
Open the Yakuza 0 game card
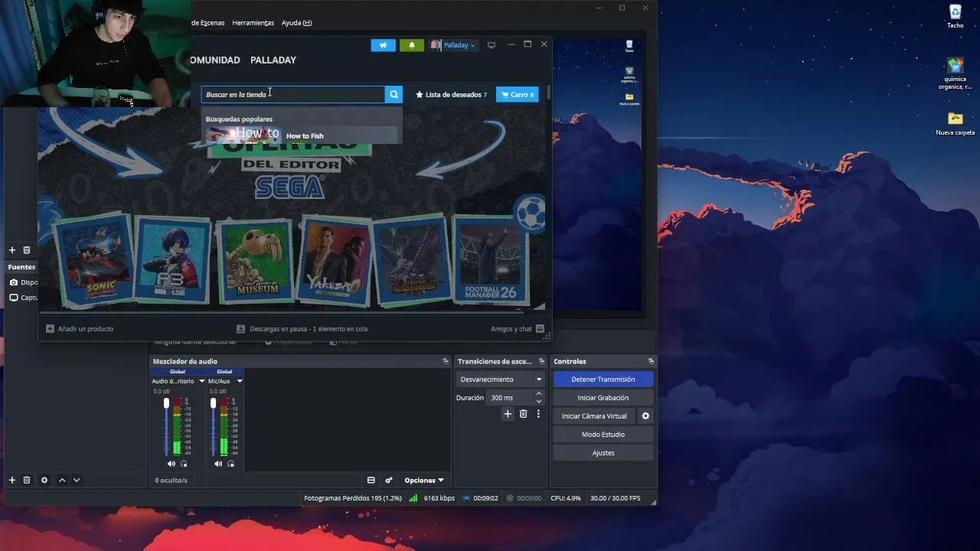pyautogui.click(x=334, y=261)
